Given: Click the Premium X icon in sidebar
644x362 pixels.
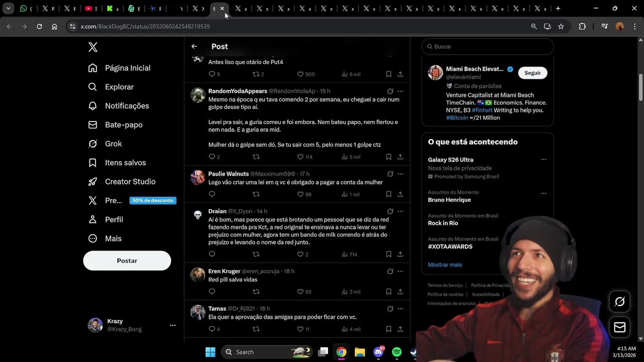Looking at the screenshot, I should (93, 201).
